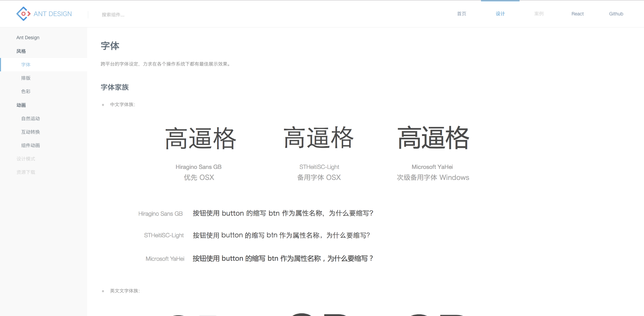Click the 字体家族 section heading

point(115,87)
